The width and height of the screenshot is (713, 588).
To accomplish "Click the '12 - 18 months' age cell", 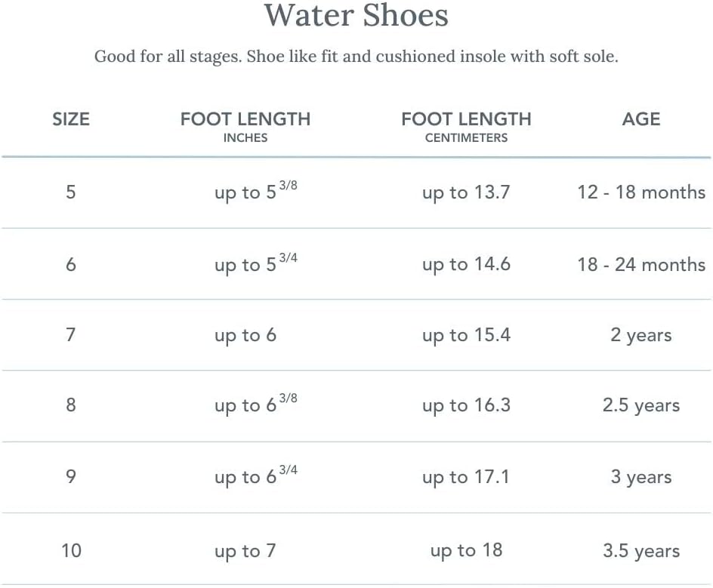I will tap(641, 192).
